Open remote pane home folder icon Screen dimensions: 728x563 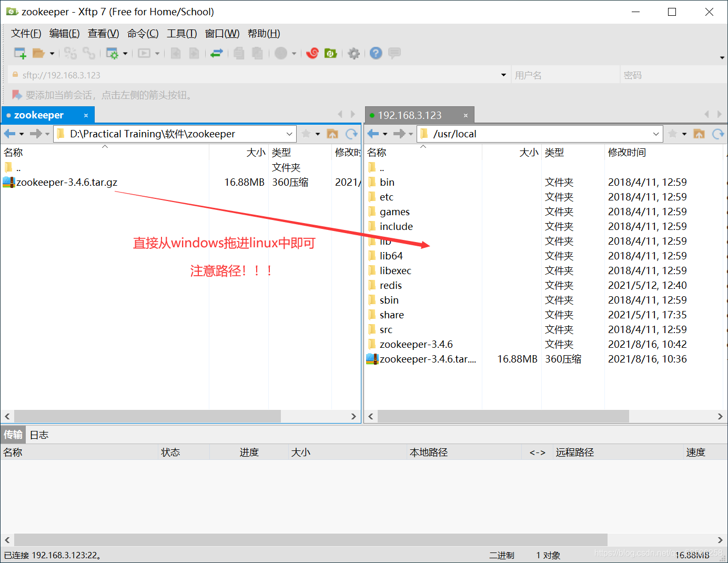(699, 134)
